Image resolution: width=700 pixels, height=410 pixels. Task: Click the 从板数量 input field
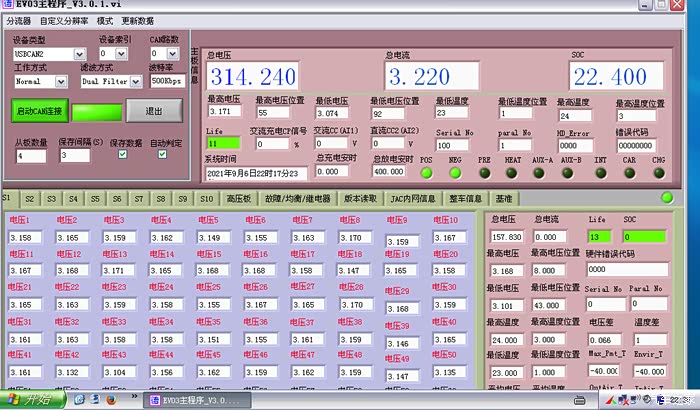tap(30, 156)
